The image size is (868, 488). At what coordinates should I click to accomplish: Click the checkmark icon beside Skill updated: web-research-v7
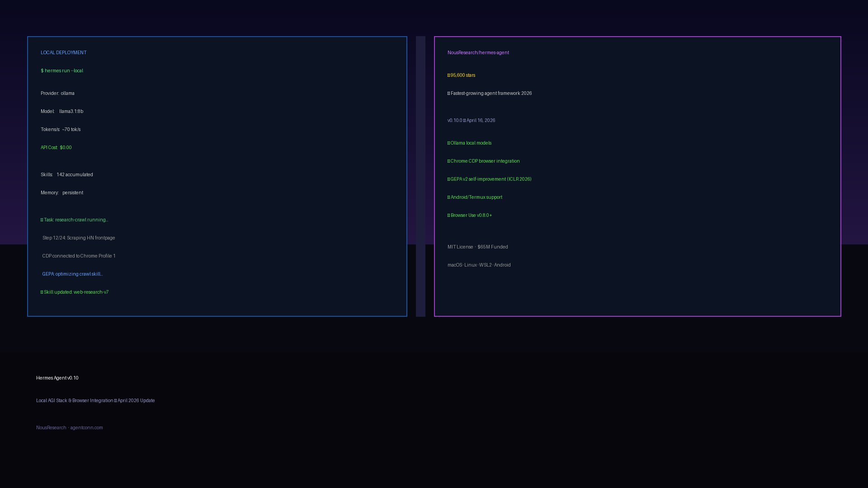click(42, 292)
